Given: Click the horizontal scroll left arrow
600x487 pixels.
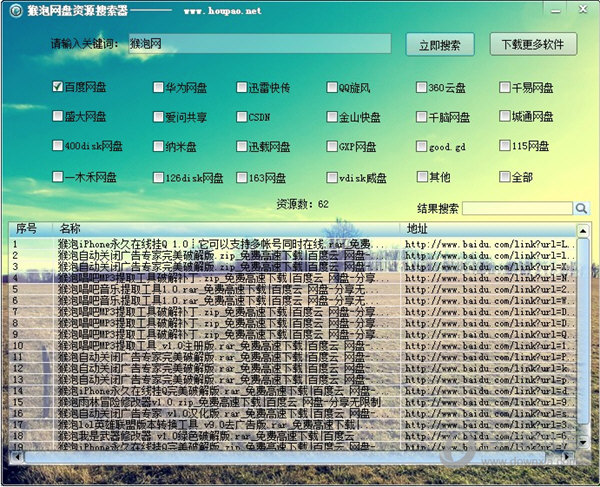Looking at the screenshot, I should tap(17, 456).
